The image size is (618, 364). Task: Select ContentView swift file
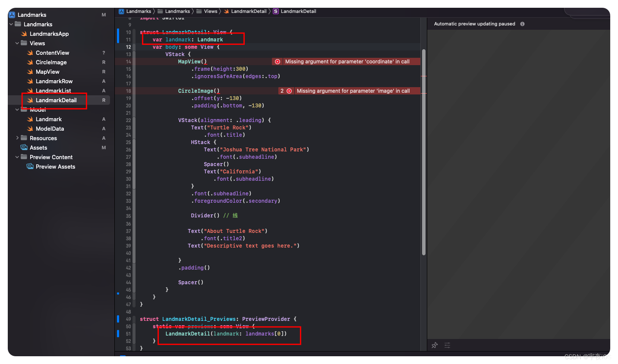click(52, 53)
